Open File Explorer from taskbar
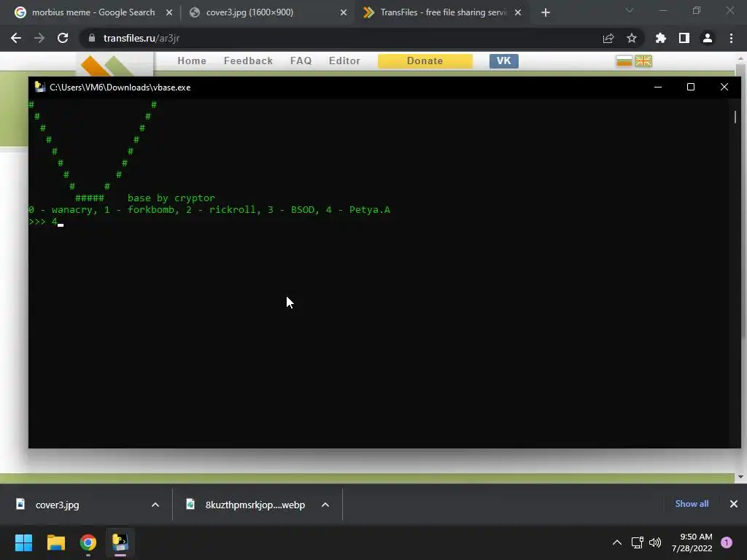Image resolution: width=747 pixels, height=560 pixels. pos(55,542)
